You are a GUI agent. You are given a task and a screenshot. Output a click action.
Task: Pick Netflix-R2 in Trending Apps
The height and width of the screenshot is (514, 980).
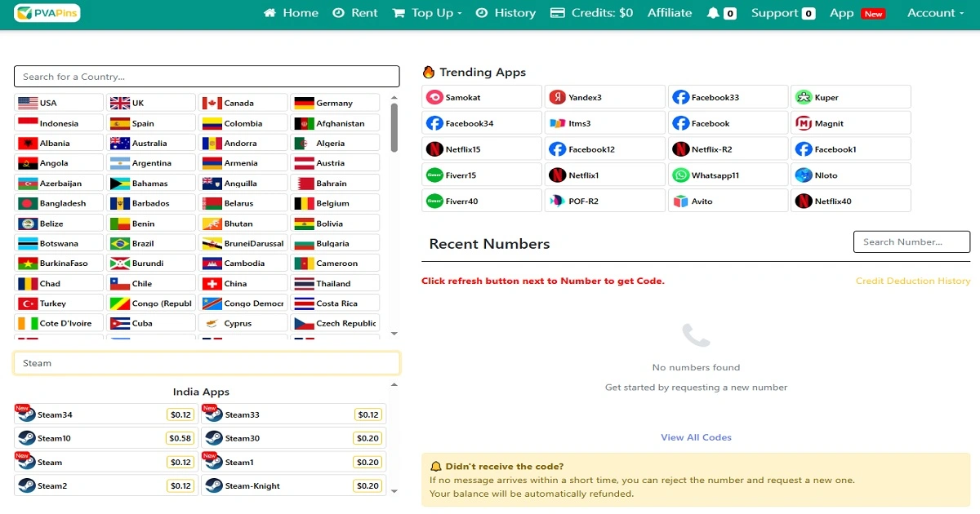(728, 149)
